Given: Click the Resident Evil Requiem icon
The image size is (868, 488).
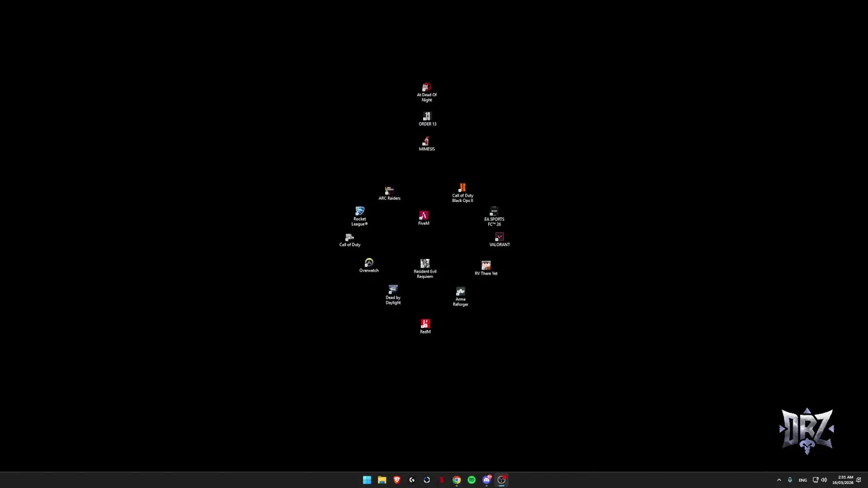Looking at the screenshot, I should 425,268.
